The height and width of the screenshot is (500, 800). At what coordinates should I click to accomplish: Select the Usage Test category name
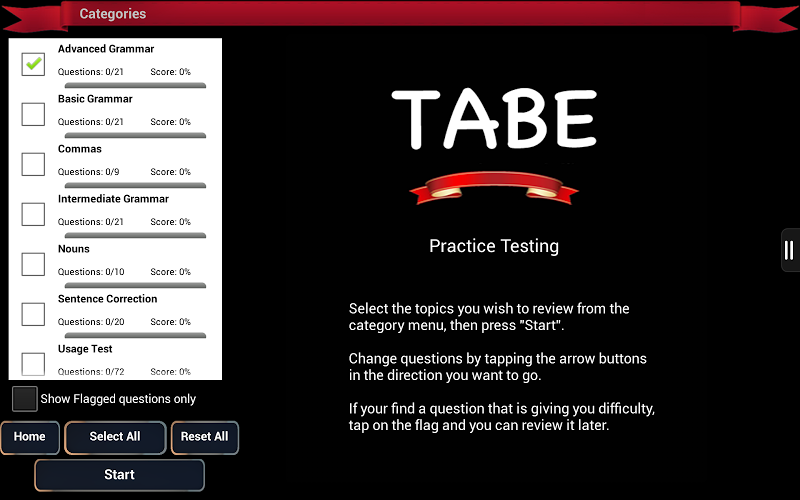85,349
